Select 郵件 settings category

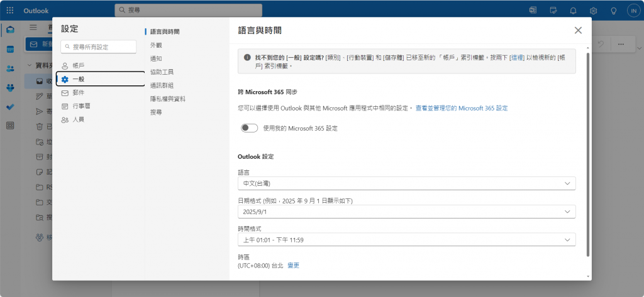(100, 93)
